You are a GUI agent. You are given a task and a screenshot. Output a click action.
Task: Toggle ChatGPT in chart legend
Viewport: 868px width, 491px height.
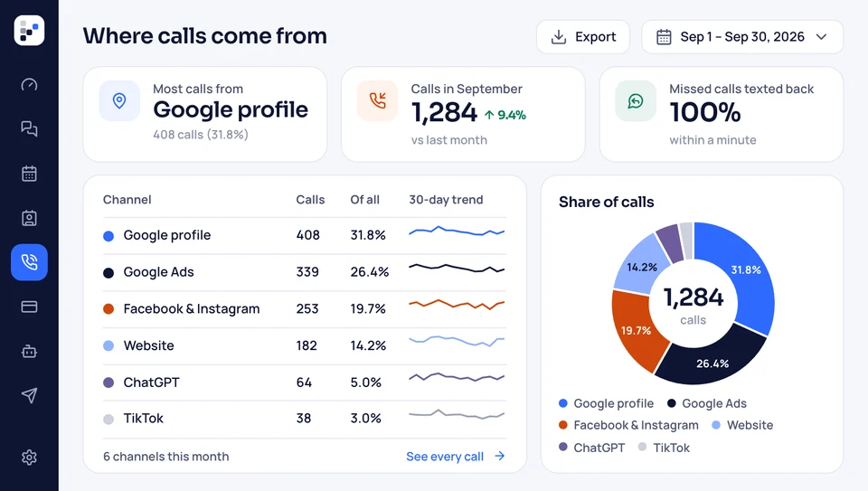coord(591,448)
